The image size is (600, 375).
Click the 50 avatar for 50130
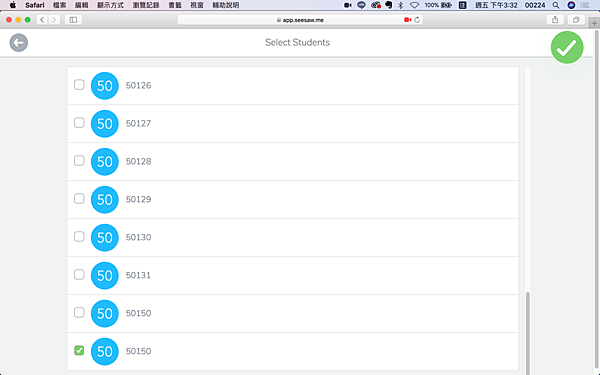104,238
